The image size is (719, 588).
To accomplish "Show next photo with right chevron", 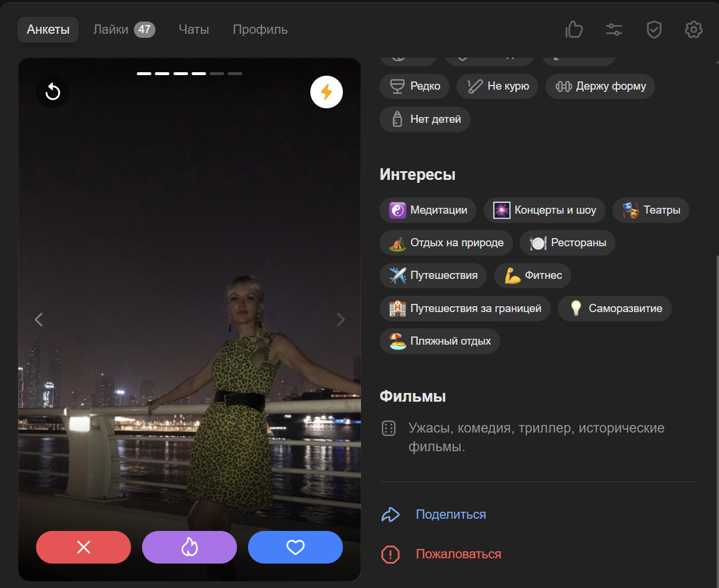I will [341, 320].
